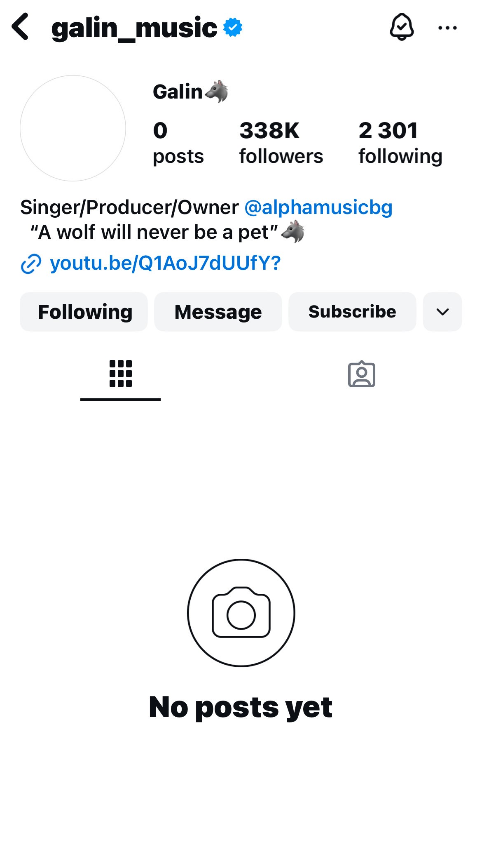Tap the 0 posts count
Viewport: 482px width, 868px height.
(178, 143)
